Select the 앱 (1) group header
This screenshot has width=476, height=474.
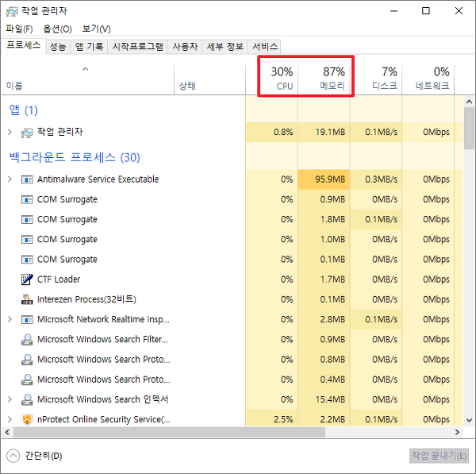[23, 110]
